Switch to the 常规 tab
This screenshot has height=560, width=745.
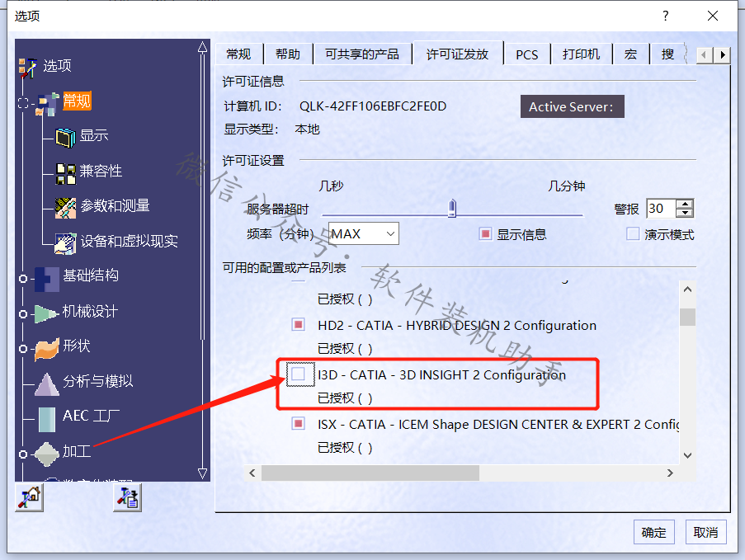pyautogui.click(x=238, y=54)
